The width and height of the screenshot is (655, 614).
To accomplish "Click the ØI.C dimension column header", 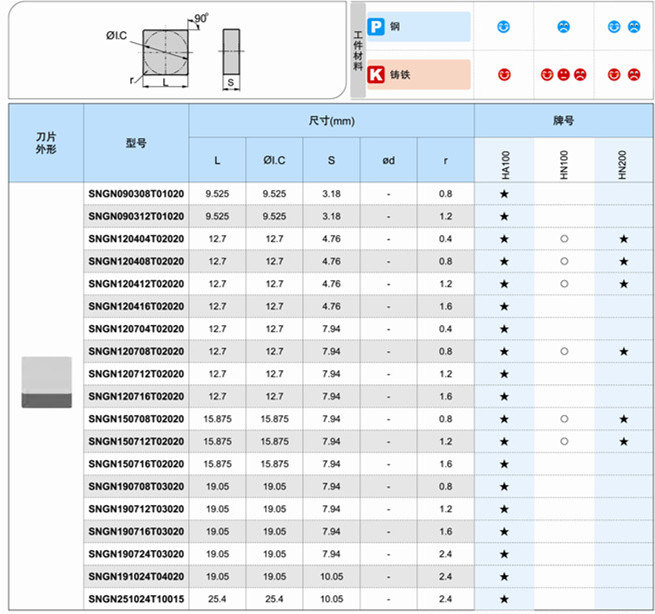I will tap(274, 160).
